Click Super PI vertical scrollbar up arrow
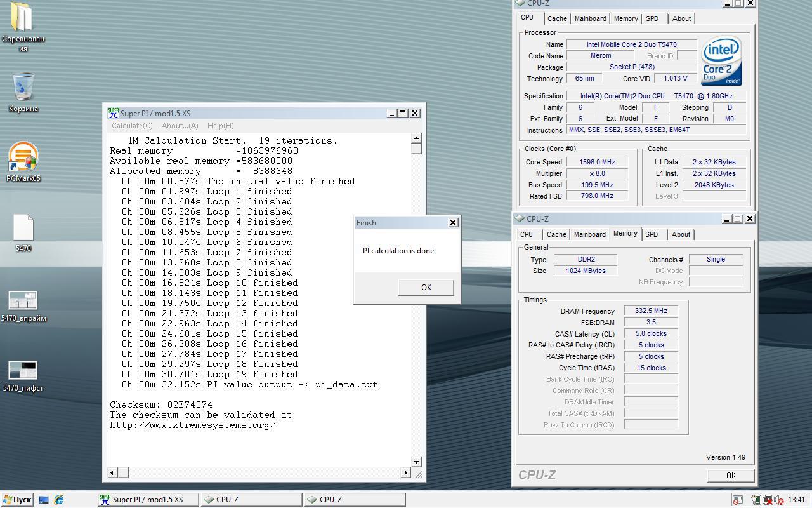 pyautogui.click(x=416, y=138)
